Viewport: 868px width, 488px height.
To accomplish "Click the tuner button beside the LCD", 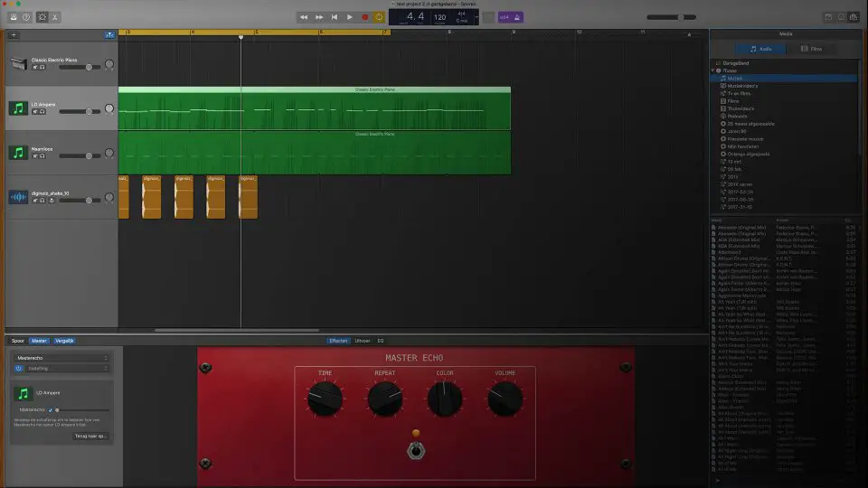I will pyautogui.click(x=488, y=17).
